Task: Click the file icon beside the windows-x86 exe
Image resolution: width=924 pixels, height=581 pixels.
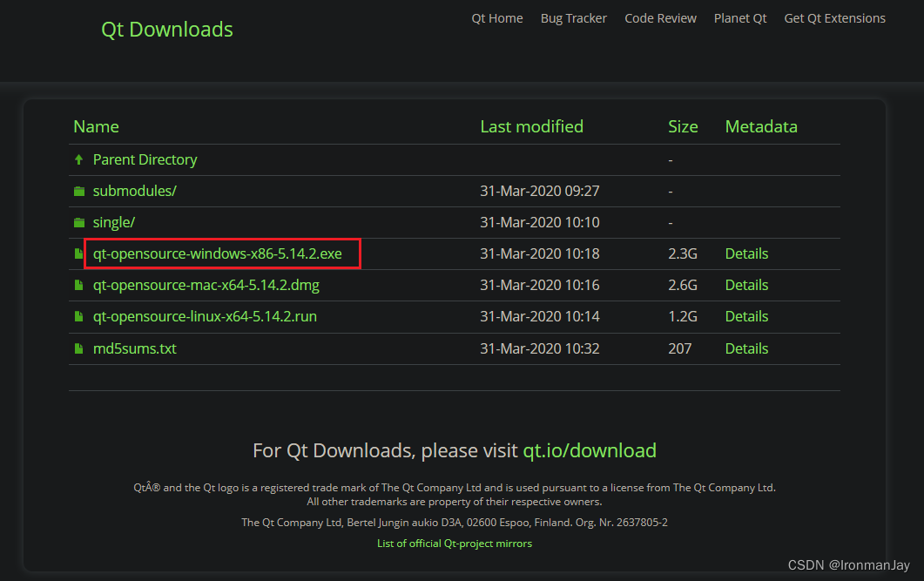Action: [x=79, y=253]
